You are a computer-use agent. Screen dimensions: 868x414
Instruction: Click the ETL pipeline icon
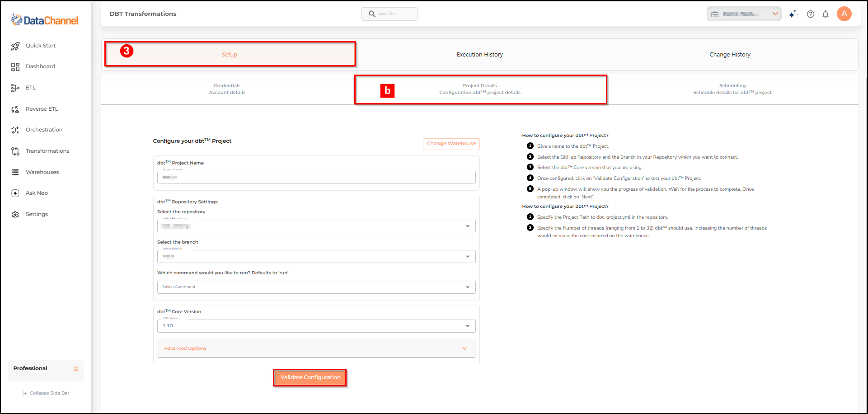pyautogui.click(x=15, y=88)
